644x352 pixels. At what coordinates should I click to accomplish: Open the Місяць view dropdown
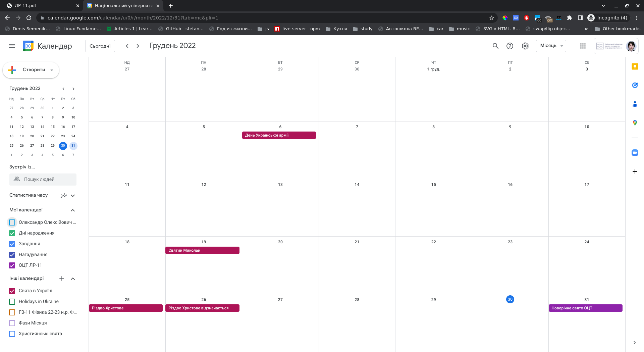click(x=551, y=46)
